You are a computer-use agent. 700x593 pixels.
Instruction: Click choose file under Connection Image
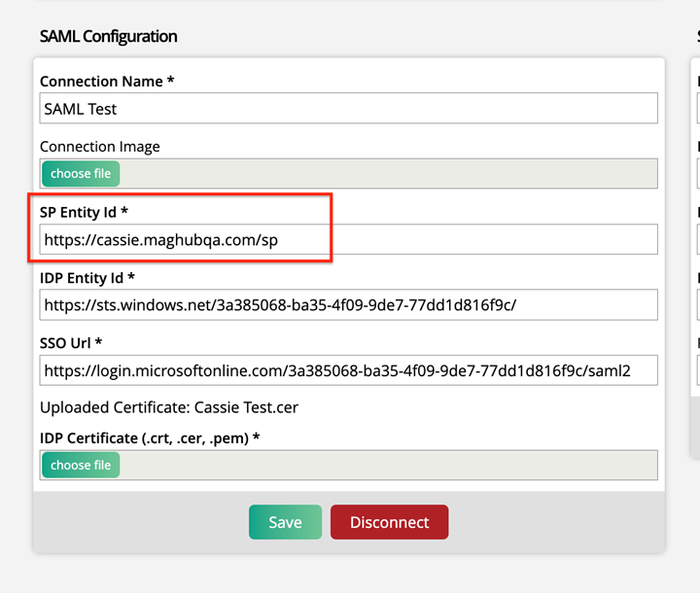pyautogui.click(x=81, y=174)
